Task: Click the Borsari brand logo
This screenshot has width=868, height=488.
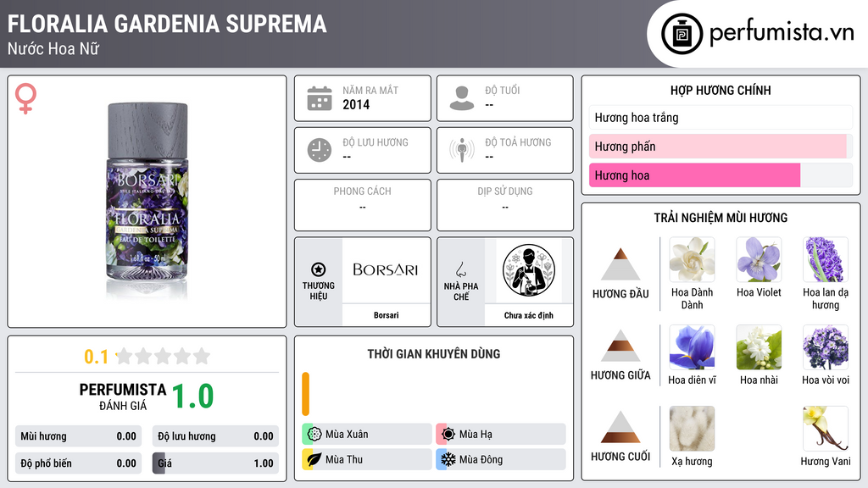Action: point(386,270)
